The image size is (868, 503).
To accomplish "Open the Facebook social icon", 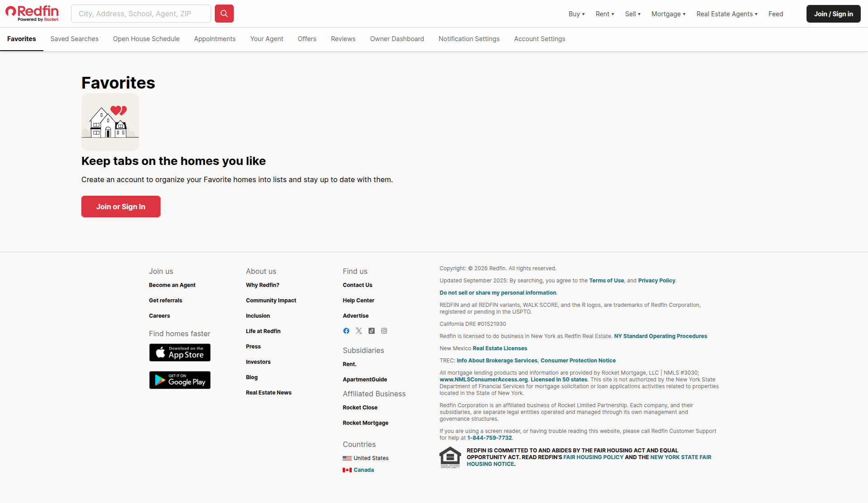I will click(346, 331).
